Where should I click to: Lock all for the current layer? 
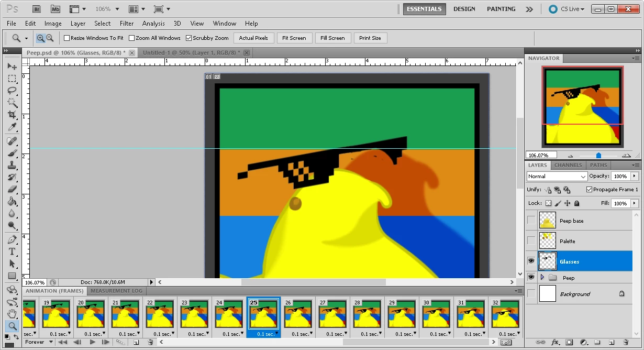coord(576,203)
